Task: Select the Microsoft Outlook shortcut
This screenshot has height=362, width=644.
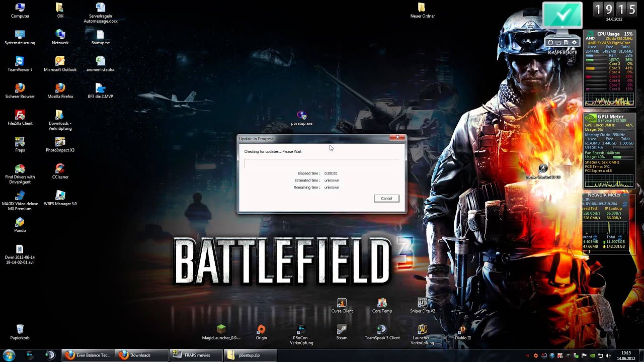Action: (60, 64)
